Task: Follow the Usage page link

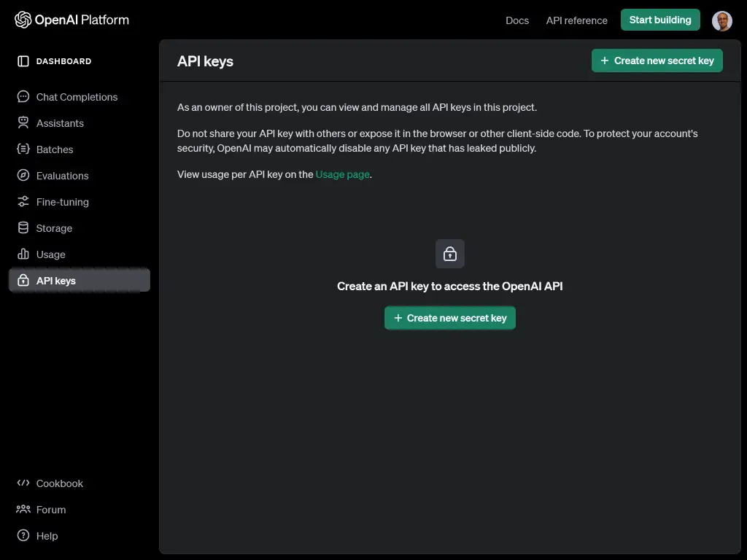Action: click(343, 174)
